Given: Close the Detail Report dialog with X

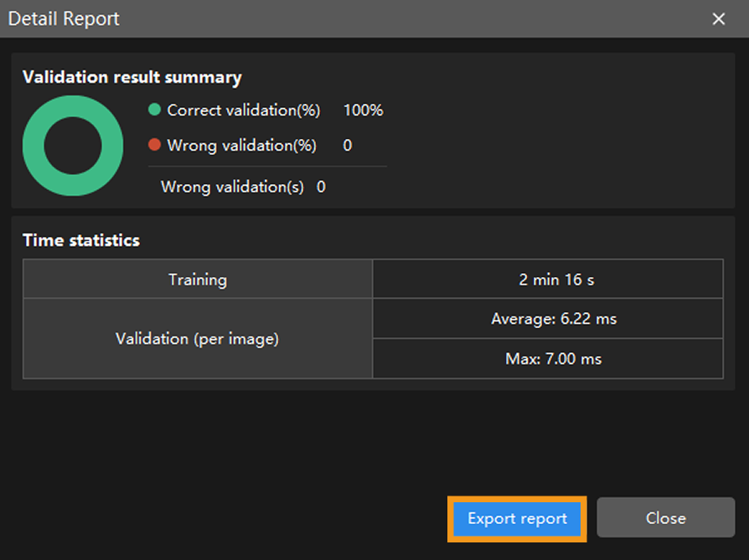Looking at the screenshot, I should click(x=719, y=19).
